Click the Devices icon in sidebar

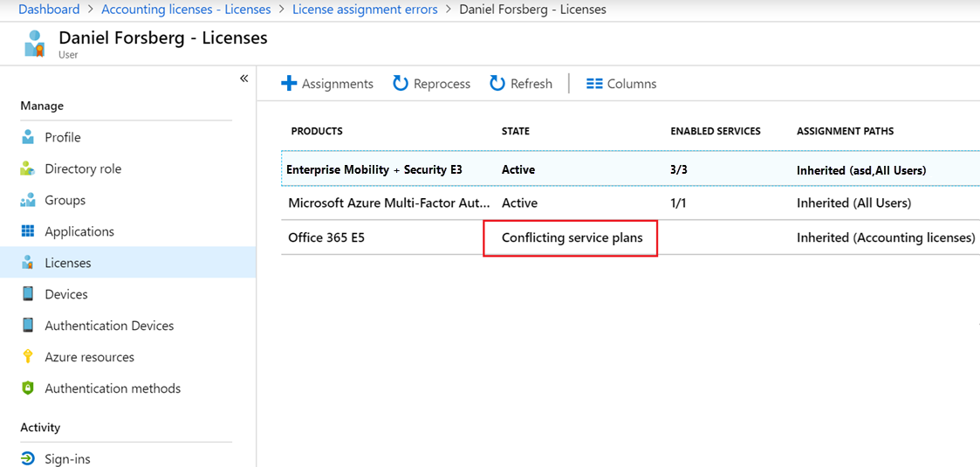pos(28,294)
